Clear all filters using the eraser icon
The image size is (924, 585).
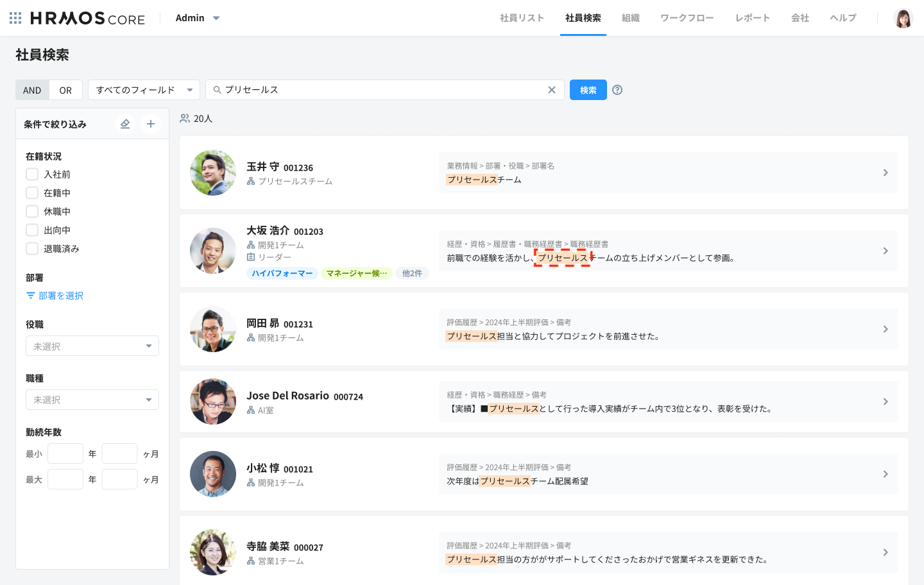click(x=125, y=123)
